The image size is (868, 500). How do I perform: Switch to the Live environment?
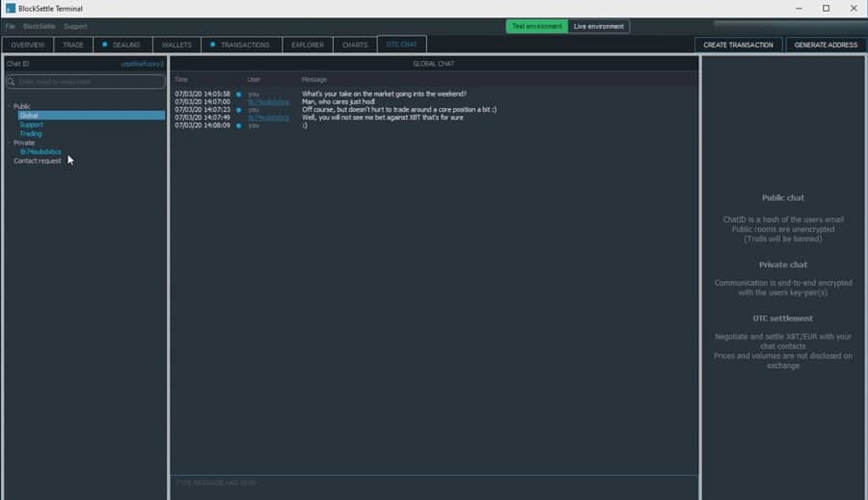[x=598, y=26]
